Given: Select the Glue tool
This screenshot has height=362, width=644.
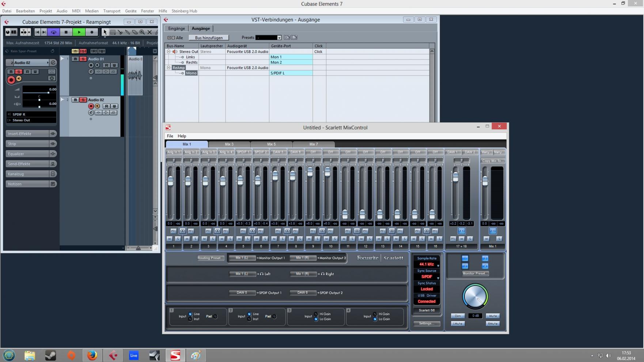Looking at the screenshot, I should pos(128,32).
